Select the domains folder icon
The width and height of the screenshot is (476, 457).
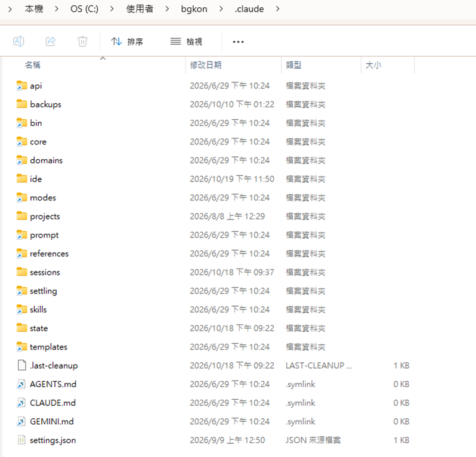point(22,160)
